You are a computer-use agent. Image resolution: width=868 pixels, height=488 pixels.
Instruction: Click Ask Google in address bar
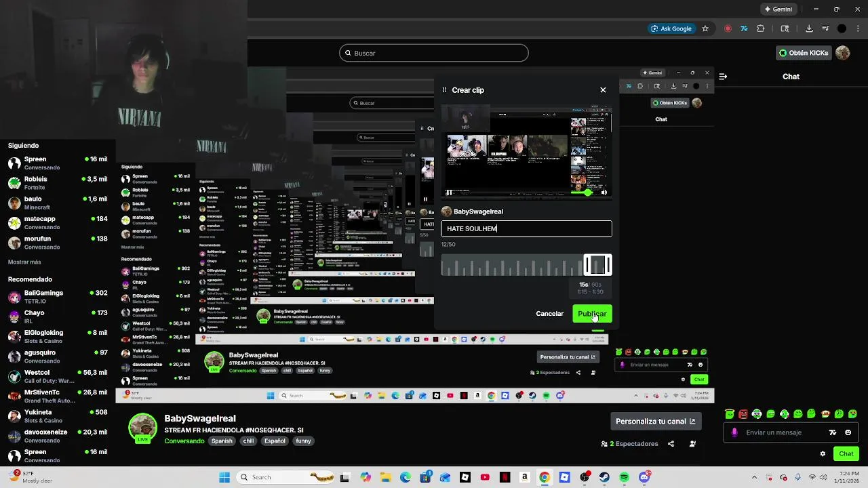tap(671, 28)
